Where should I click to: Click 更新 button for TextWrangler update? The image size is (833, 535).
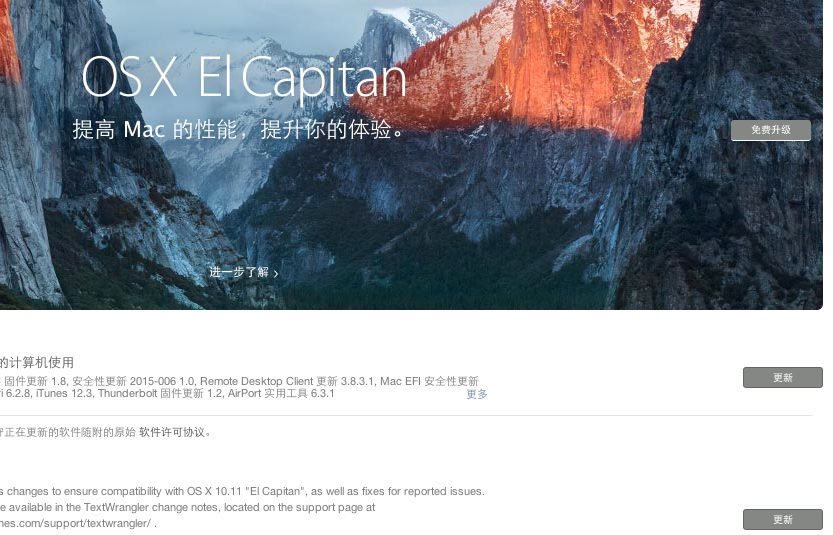783,519
